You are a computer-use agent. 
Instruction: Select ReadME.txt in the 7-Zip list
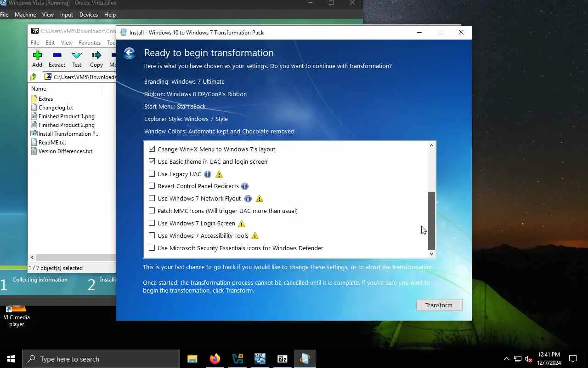[x=52, y=143]
